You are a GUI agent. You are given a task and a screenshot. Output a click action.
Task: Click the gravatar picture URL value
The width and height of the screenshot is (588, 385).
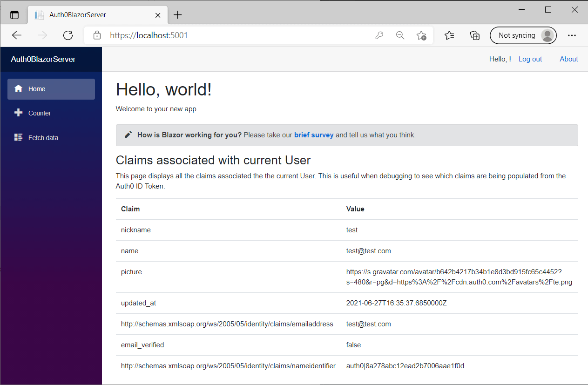pyautogui.click(x=460, y=277)
